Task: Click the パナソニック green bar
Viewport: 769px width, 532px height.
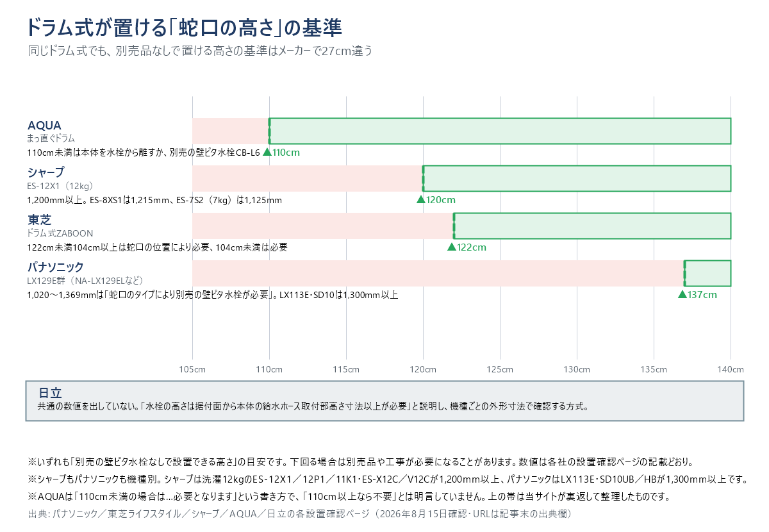Action: click(707, 273)
